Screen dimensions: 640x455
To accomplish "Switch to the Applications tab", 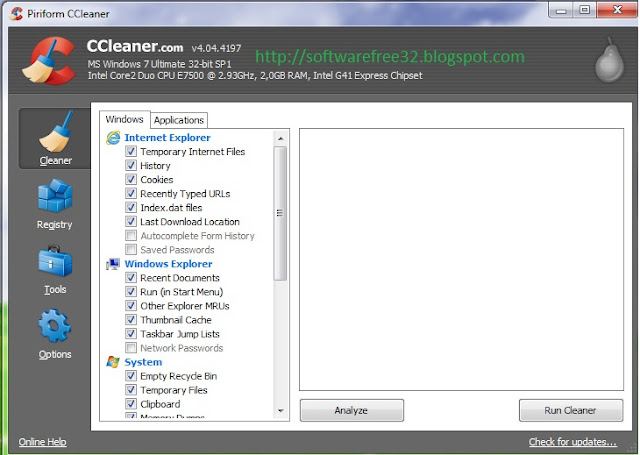I will coord(179,120).
